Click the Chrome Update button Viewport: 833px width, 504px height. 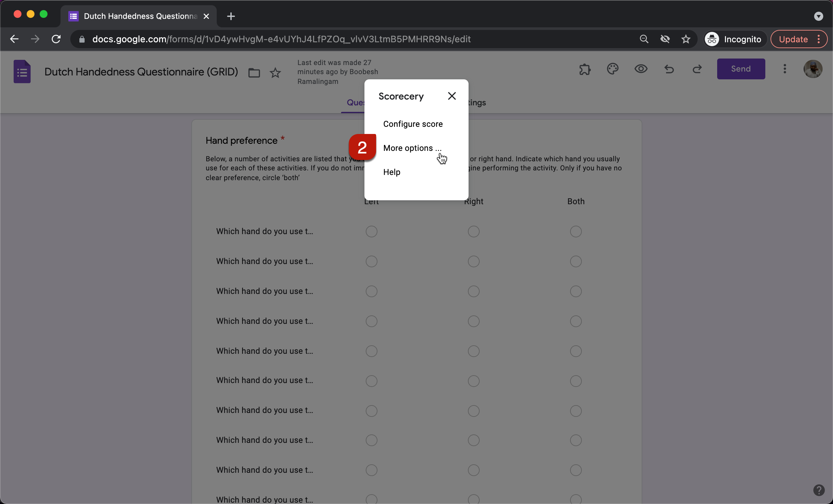pyautogui.click(x=793, y=39)
